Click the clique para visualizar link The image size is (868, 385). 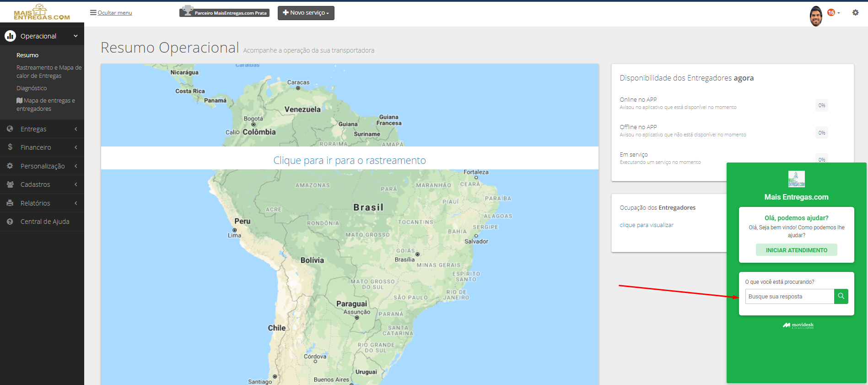point(647,225)
